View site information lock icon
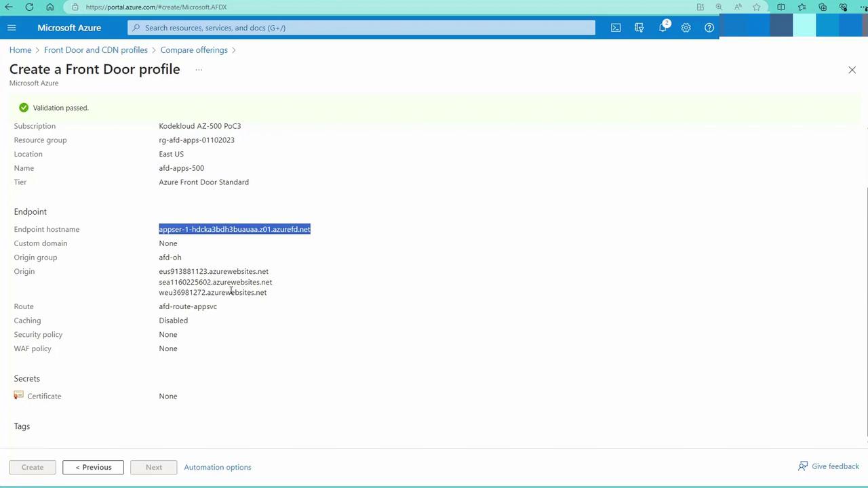Screen dimensions: 868x488 point(75,7)
